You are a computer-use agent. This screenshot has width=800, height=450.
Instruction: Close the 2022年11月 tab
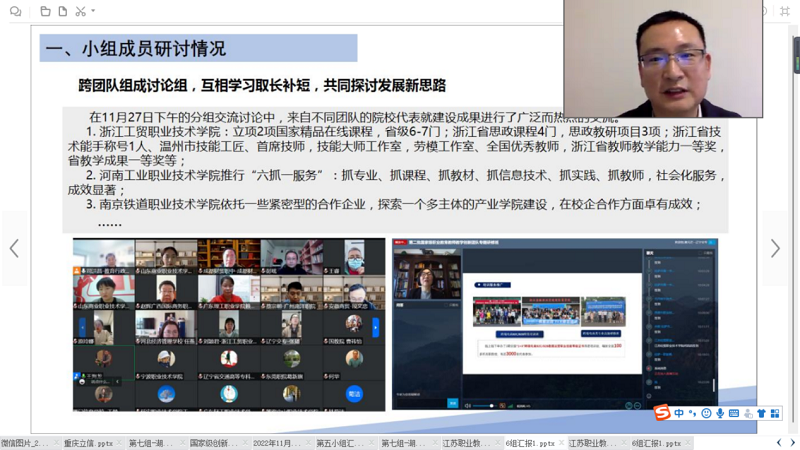(309, 443)
